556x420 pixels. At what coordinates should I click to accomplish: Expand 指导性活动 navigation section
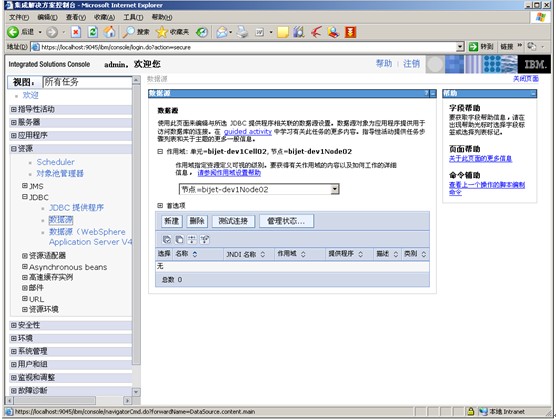coord(13,109)
